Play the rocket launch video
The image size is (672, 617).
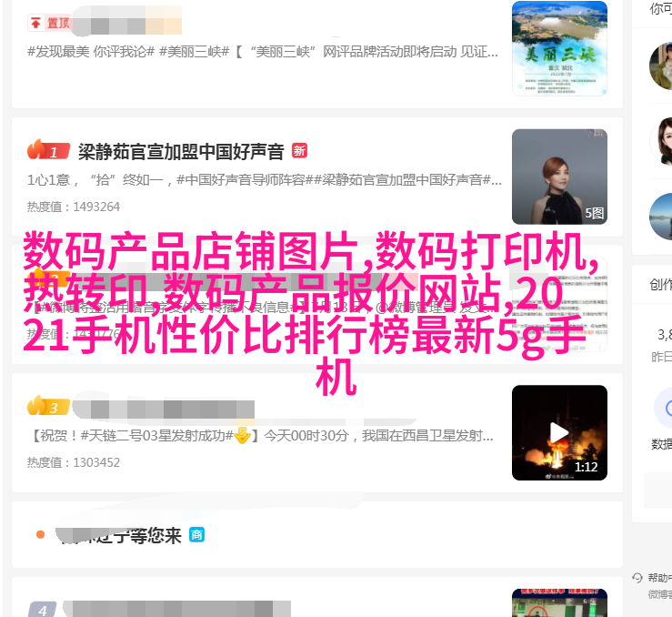coord(559,432)
